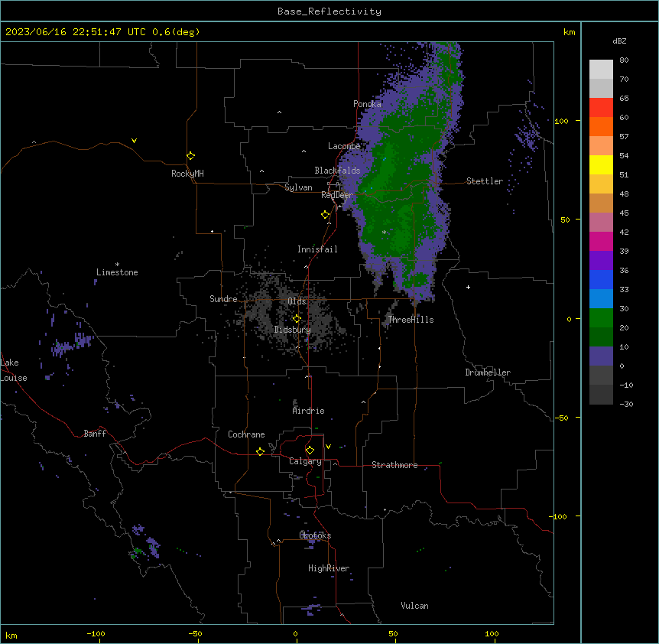This screenshot has width=659, height=644.
Task: Click the 0 tick on the bottom axis
Action: click(x=295, y=633)
